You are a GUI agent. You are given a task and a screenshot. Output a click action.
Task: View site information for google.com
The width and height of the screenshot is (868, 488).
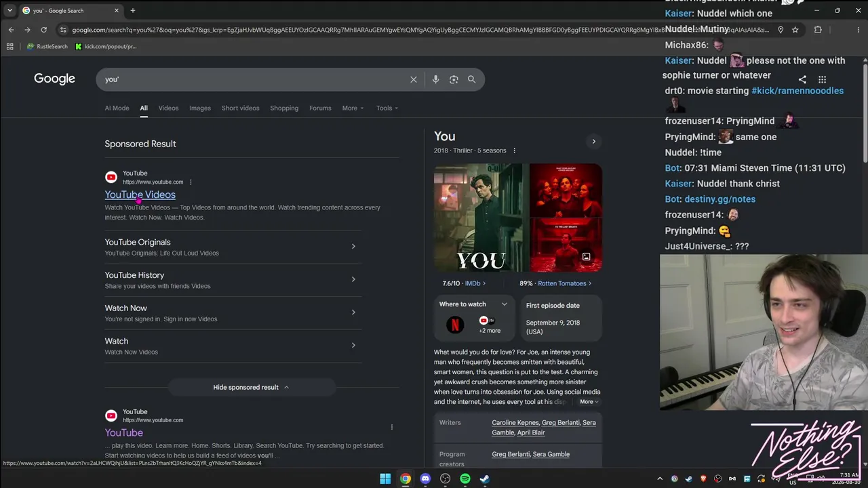[63, 30]
